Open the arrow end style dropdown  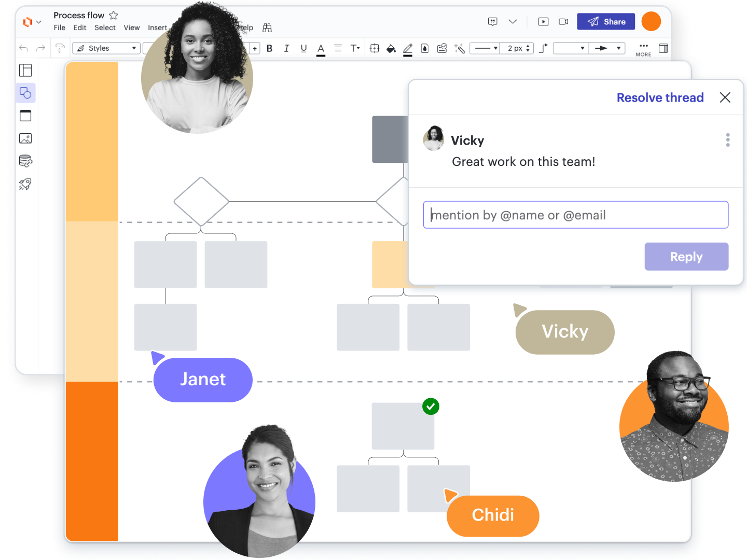(607, 48)
